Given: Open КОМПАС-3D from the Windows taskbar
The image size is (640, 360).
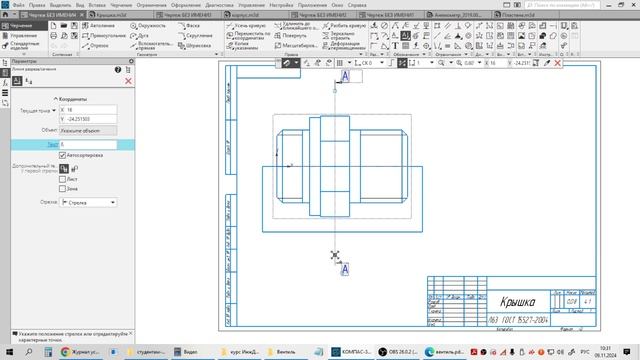Looking at the screenshot, I should (x=351, y=351).
